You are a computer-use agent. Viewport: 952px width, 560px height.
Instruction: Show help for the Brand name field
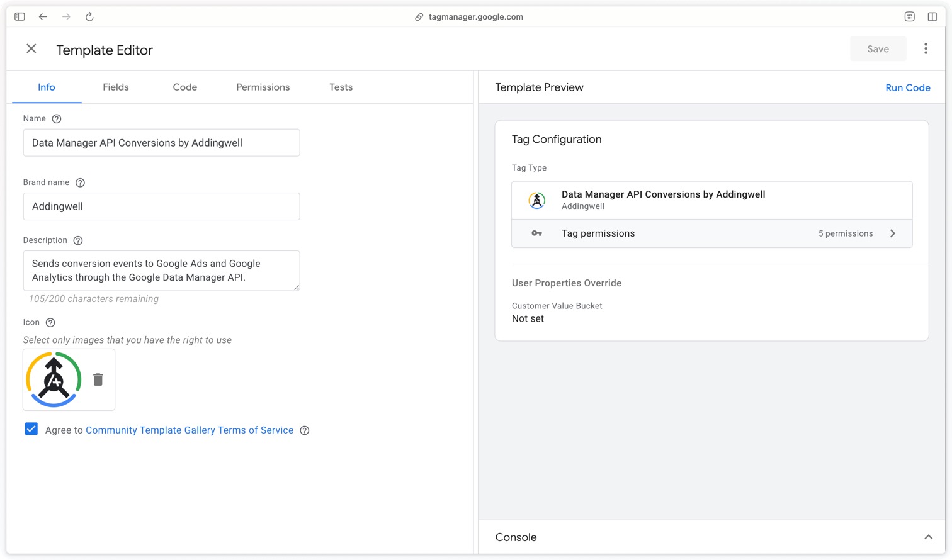tap(80, 183)
